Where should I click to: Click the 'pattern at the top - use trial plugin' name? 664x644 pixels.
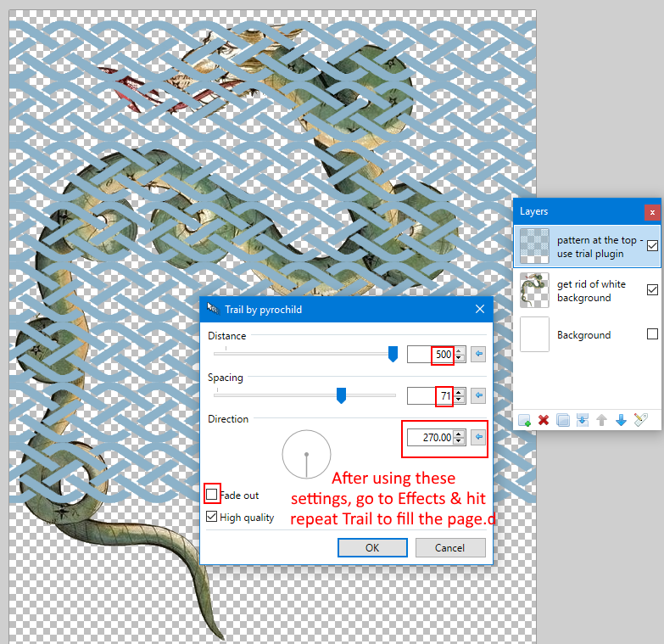(600, 247)
